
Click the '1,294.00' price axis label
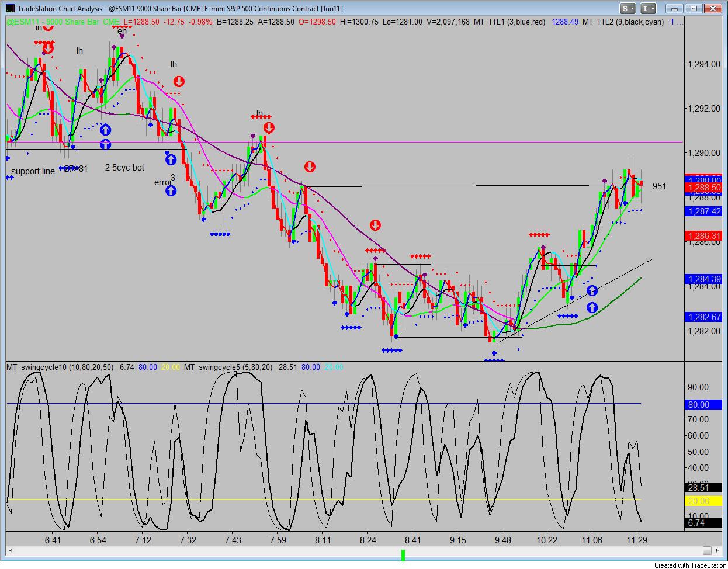point(704,64)
